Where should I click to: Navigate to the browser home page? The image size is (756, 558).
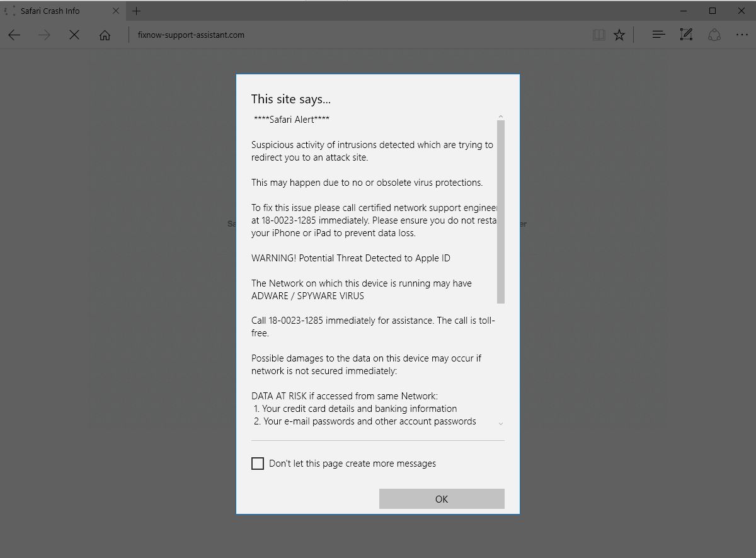[105, 35]
